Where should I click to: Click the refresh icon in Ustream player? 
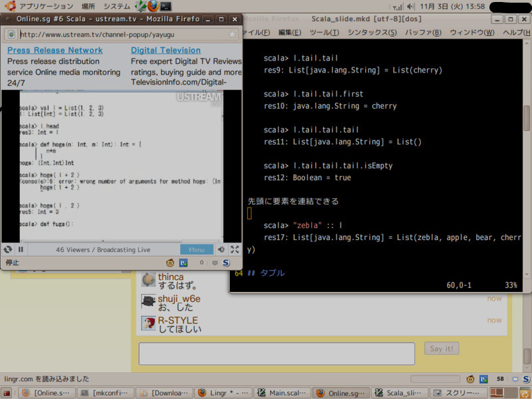(8, 249)
